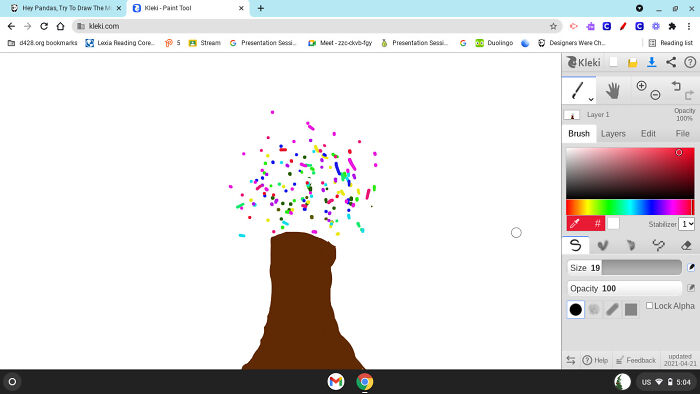Open a new browser tab
The image size is (700, 394).
261,8
